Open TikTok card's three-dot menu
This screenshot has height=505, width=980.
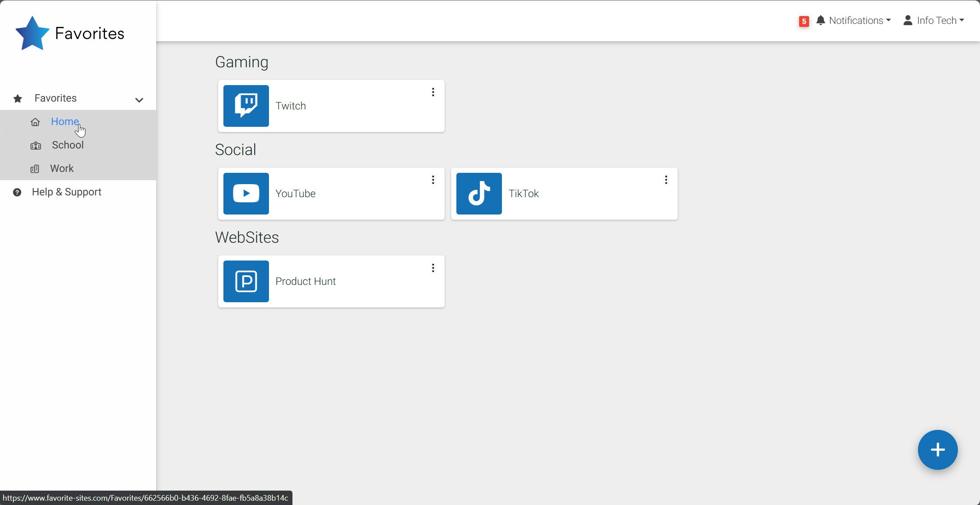point(666,180)
